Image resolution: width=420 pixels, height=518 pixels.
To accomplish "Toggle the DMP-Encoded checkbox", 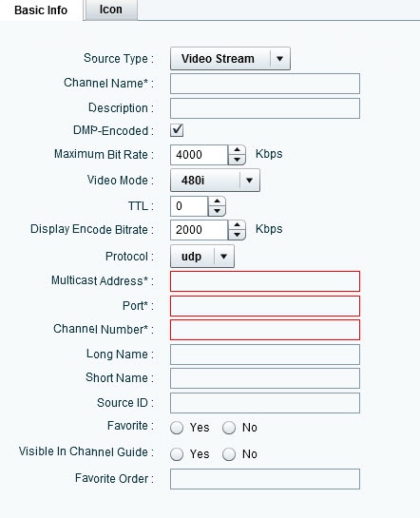I will click(177, 130).
